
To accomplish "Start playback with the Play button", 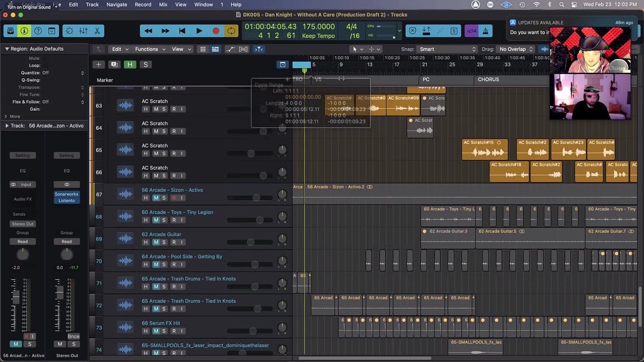I will (199, 31).
